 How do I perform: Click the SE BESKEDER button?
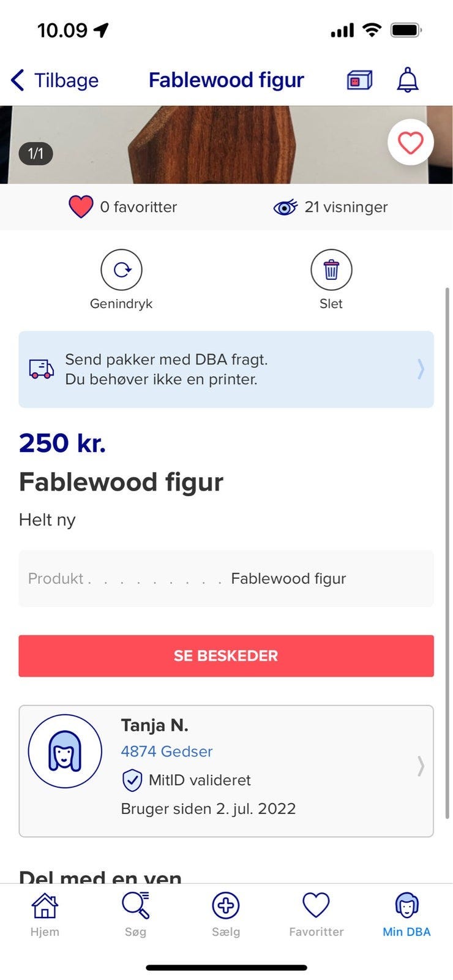[226, 656]
